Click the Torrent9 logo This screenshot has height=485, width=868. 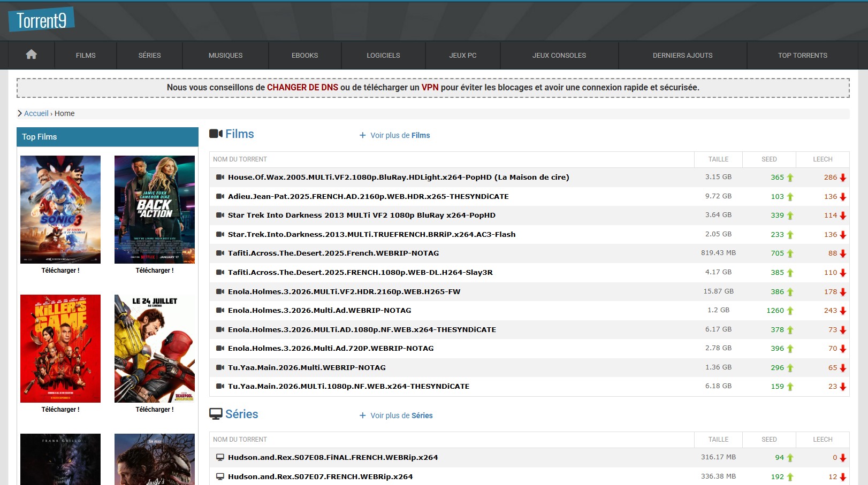(x=41, y=20)
